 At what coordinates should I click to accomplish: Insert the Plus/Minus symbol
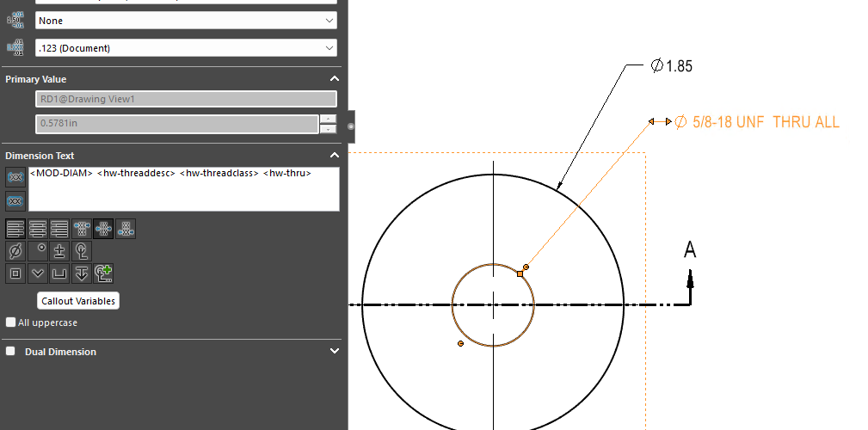(x=59, y=251)
